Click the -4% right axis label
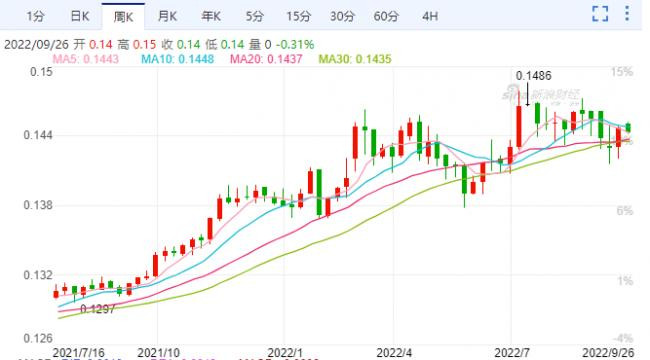 tap(623, 338)
